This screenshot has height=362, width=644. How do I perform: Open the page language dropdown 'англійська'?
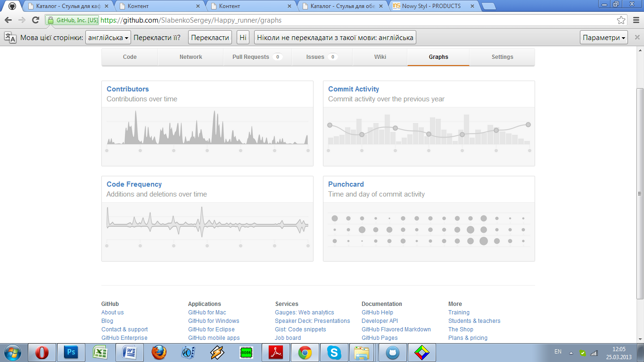[108, 38]
